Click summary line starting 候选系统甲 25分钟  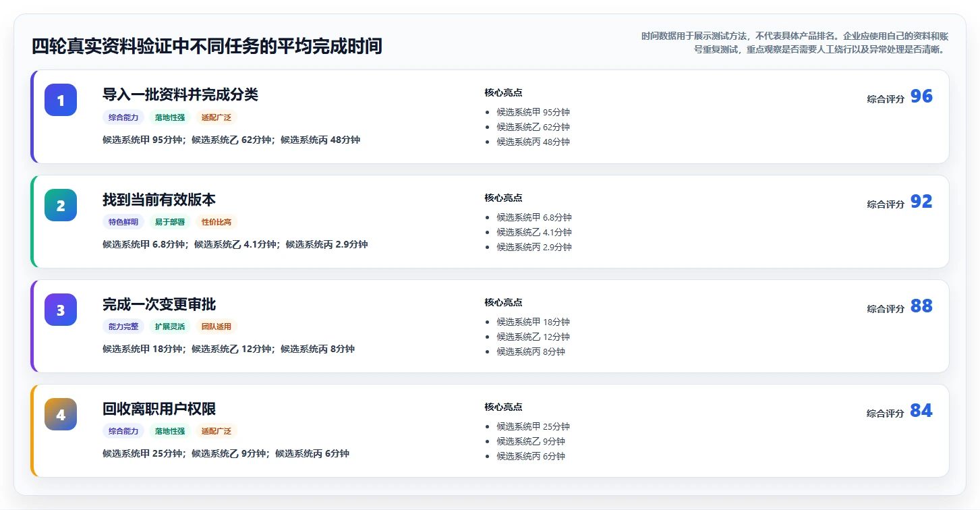point(226,454)
